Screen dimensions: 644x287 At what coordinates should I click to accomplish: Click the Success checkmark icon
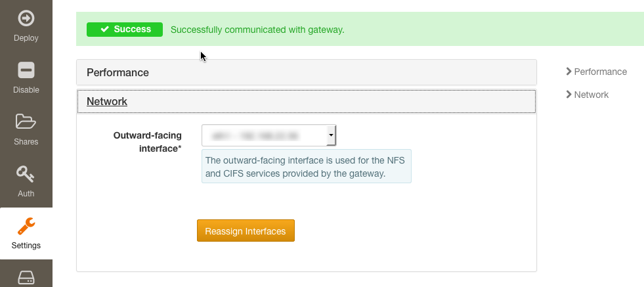point(105,29)
